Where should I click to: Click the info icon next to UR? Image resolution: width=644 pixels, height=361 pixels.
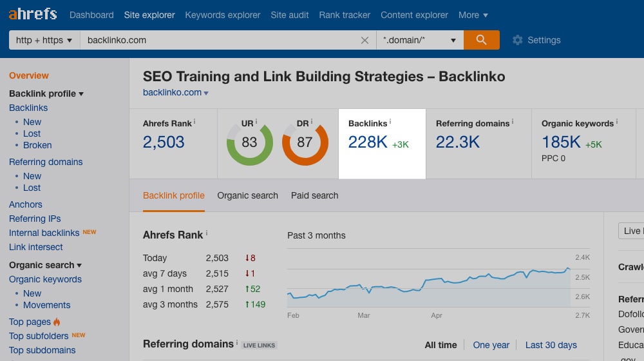tap(256, 122)
